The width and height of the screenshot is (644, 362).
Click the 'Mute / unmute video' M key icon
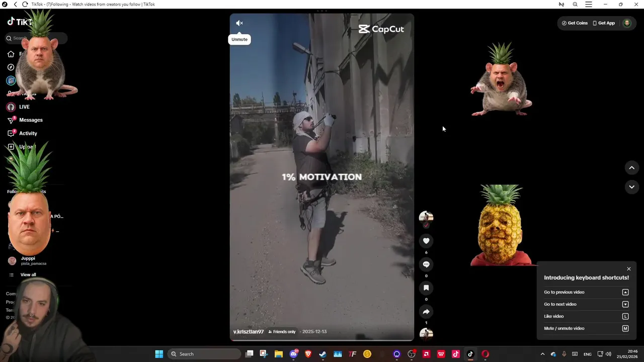point(625,328)
